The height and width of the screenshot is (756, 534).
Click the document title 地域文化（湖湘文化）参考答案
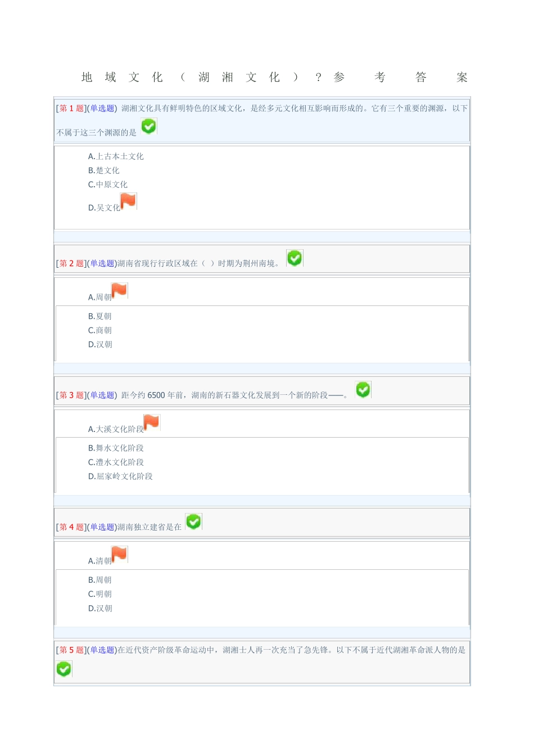274,77
